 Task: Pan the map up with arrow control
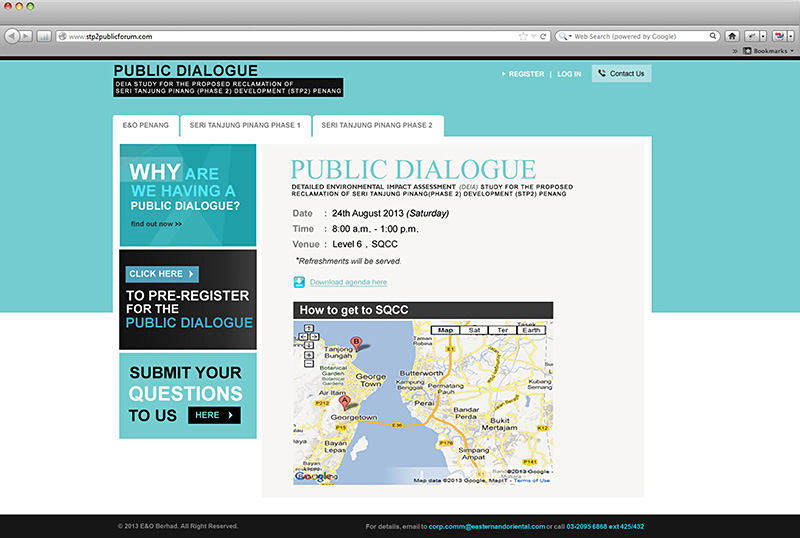coord(308,329)
